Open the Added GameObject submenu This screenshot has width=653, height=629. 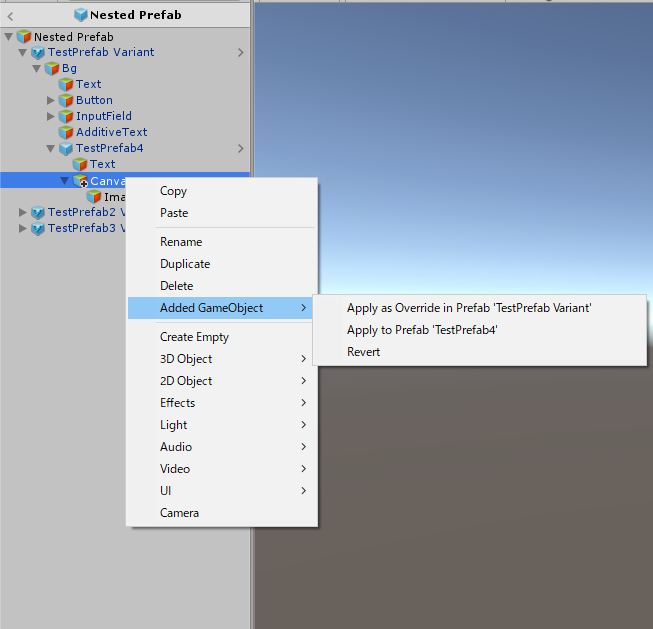pyautogui.click(x=220, y=308)
